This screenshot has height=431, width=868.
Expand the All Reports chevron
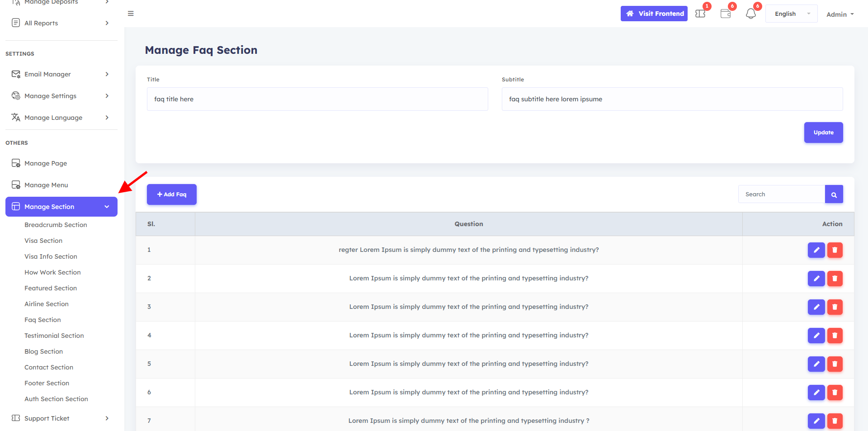click(107, 23)
